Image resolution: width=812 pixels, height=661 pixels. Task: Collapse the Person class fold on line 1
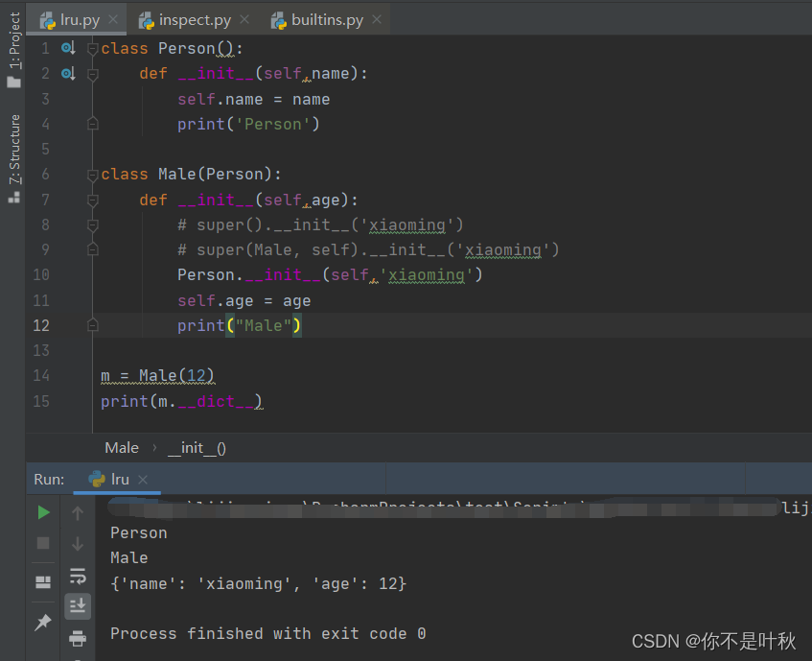[x=93, y=49]
